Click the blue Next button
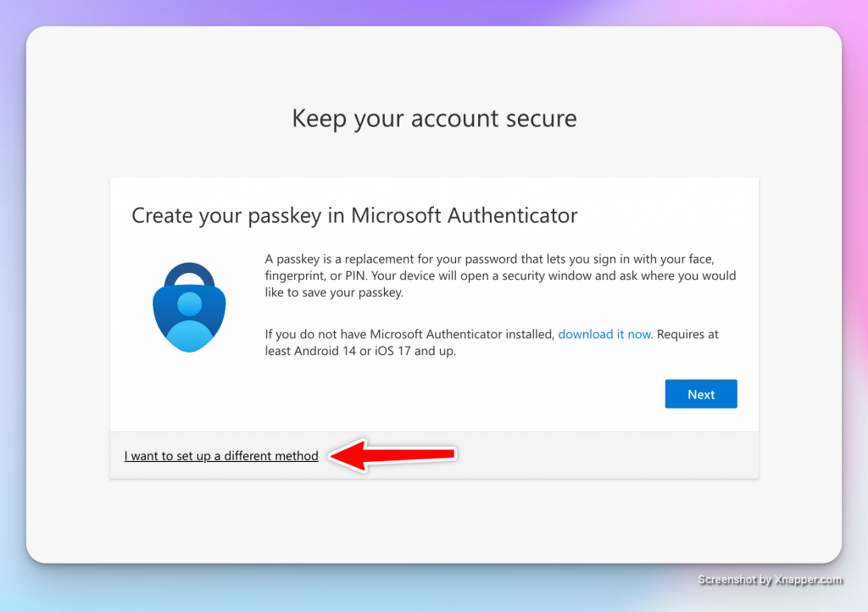Image resolution: width=868 pixels, height=612 pixels. 701,394
